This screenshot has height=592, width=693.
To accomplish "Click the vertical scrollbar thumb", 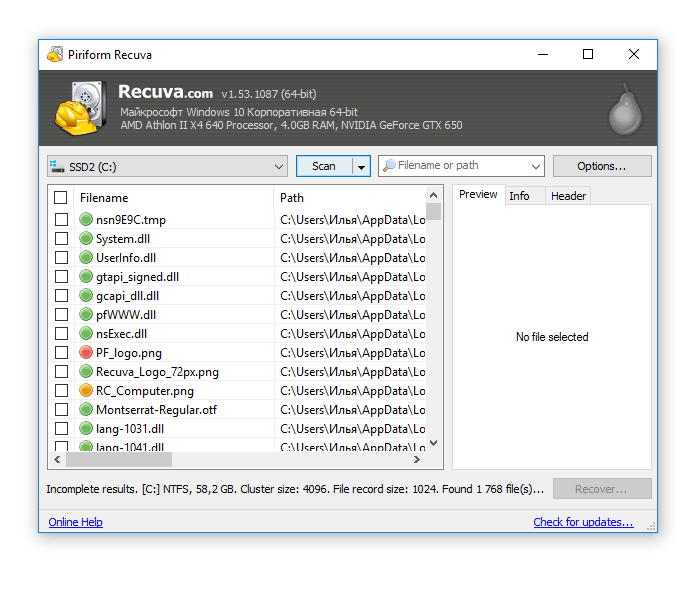I will (434, 211).
